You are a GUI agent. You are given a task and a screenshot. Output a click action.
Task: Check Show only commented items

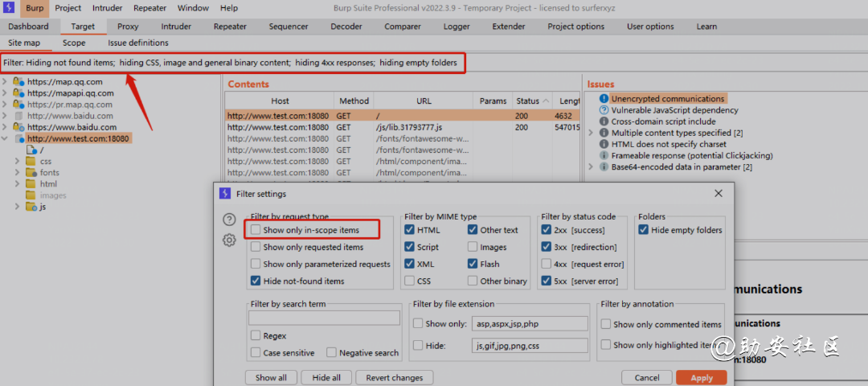coord(606,325)
